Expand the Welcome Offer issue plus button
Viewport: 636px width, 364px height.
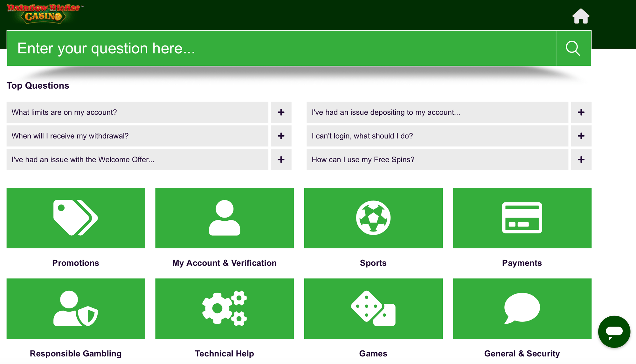(x=281, y=159)
